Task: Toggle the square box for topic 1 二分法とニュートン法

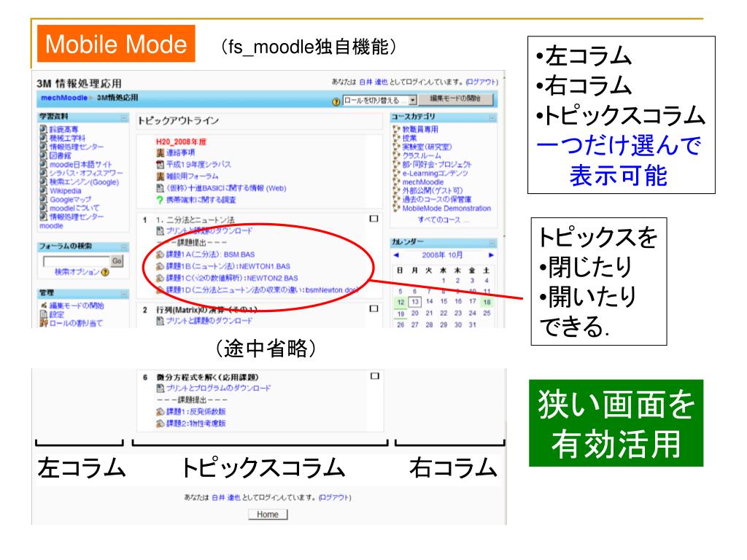Action: point(374,219)
